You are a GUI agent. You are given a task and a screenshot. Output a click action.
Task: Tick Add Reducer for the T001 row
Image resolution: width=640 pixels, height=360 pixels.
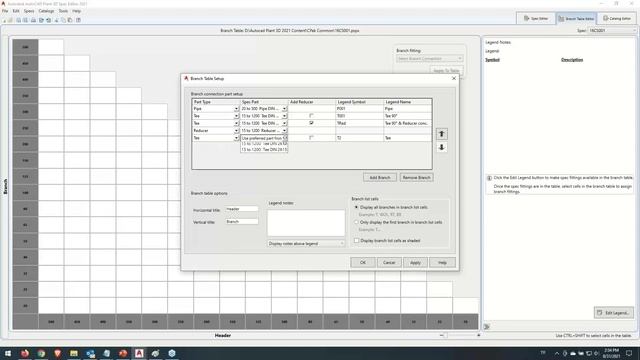click(311, 116)
